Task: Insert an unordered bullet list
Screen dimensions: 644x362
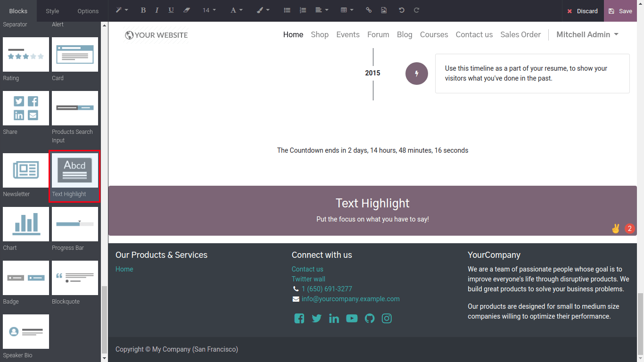Action: (287, 10)
